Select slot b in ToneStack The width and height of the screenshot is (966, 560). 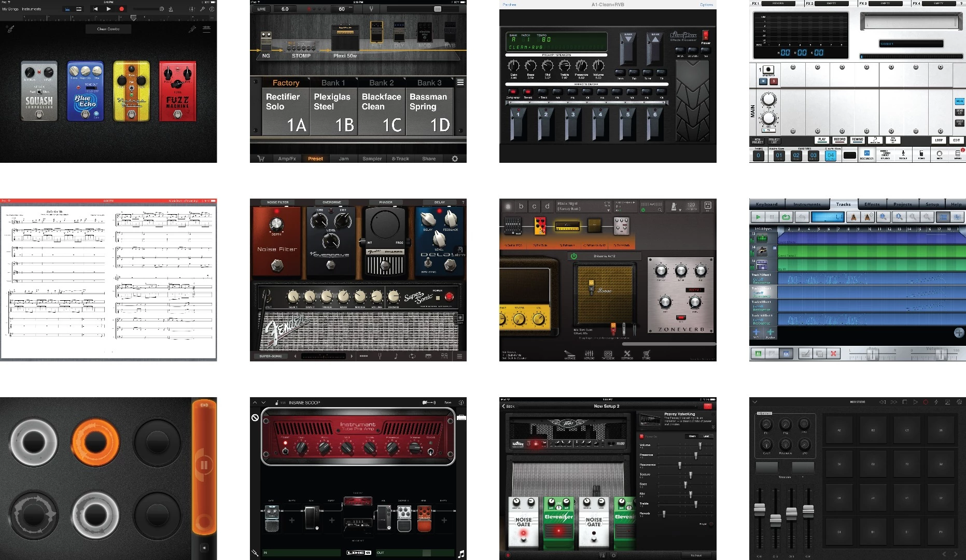521,206
